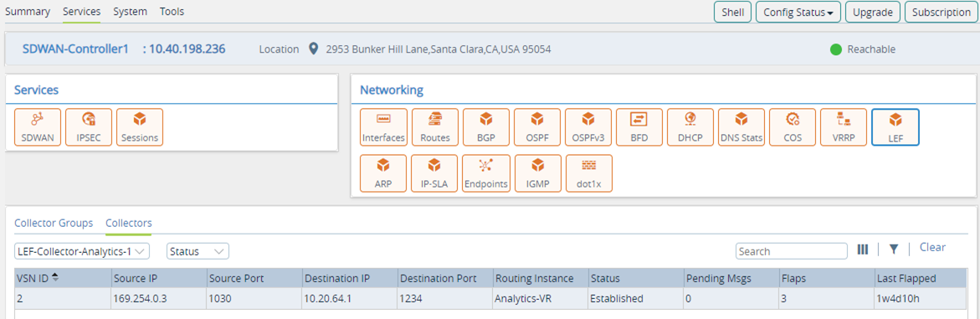Focus the collectors Search field
The height and width of the screenshot is (319, 980).
pos(792,251)
